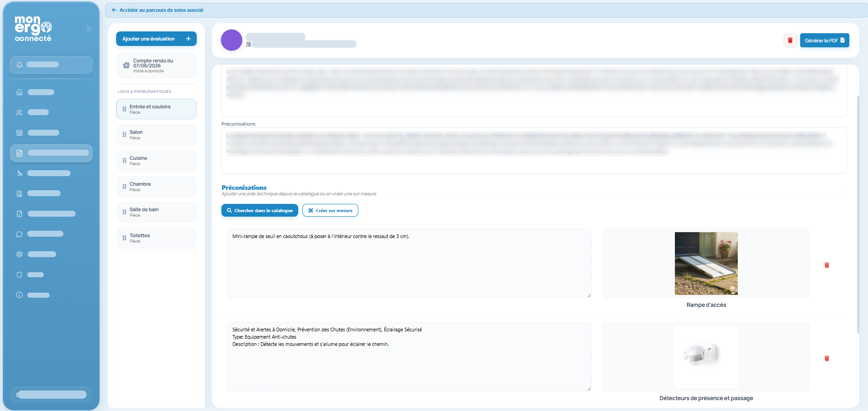Click the signed document icon in the sidebar

pyautogui.click(x=20, y=193)
